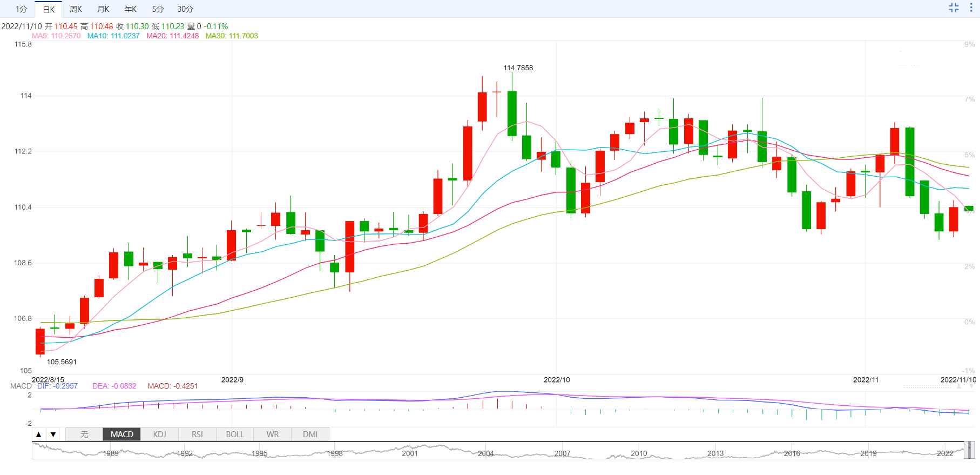Open the three-dot more options menu
Screen dimensions: 980x475
click(971, 8)
